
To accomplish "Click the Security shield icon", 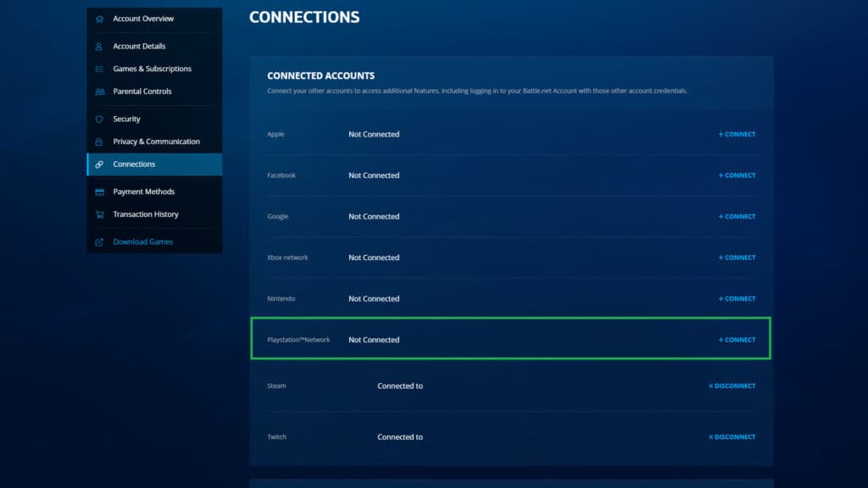I will coord(100,119).
